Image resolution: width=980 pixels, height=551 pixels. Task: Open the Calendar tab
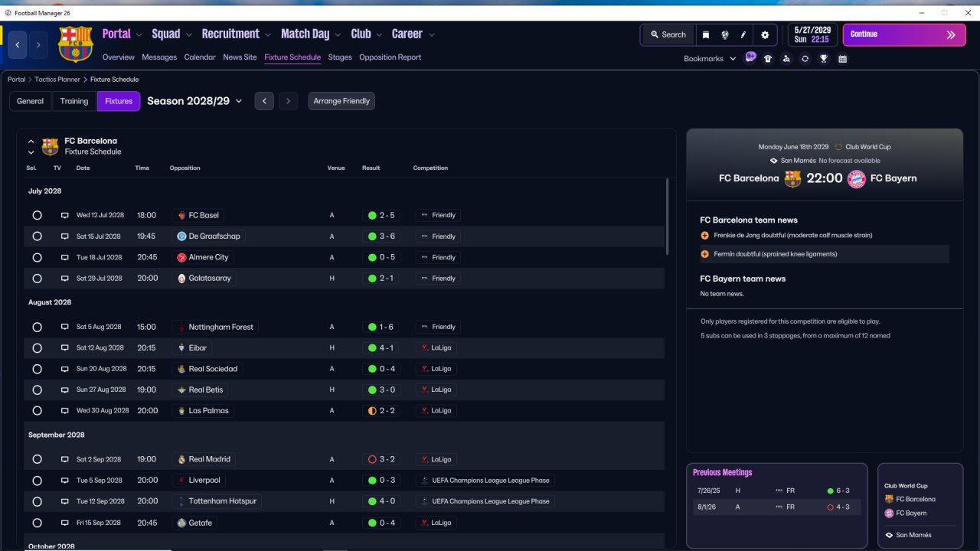pyautogui.click(x=200, y=57)
